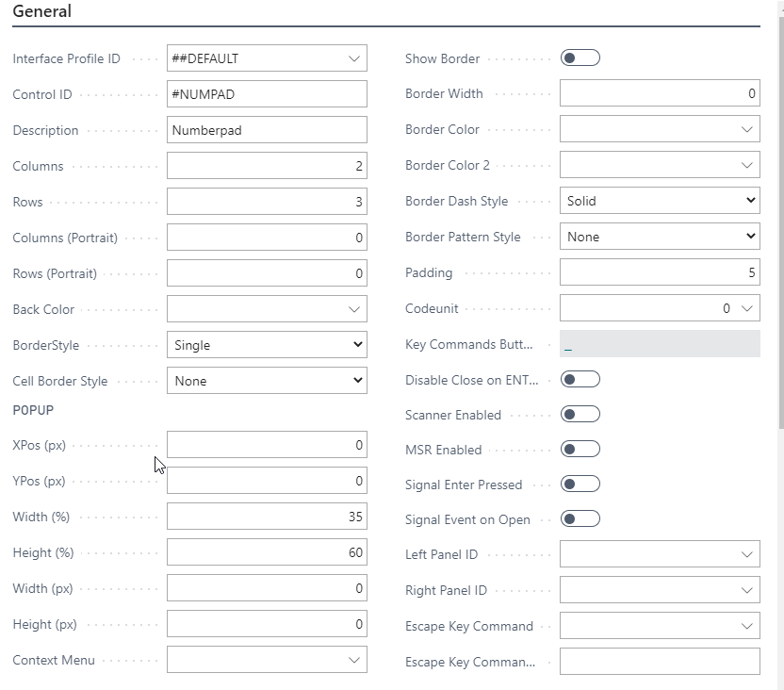Open the Left Panel ID dropdown
The height and width of the screenshot is (690, 784).
[x=747, y=555]
